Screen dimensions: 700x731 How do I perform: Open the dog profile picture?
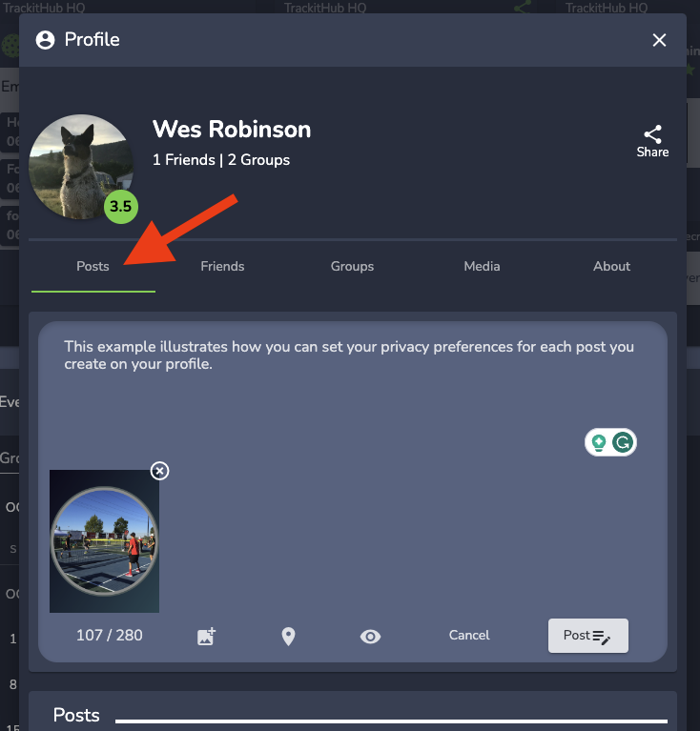tap(80, 164)
